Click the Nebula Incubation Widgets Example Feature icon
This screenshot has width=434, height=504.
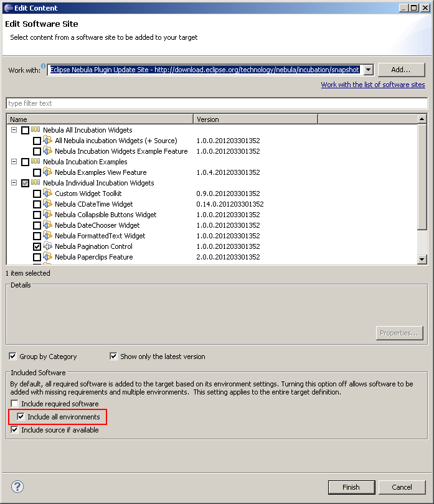coord(47,151)
